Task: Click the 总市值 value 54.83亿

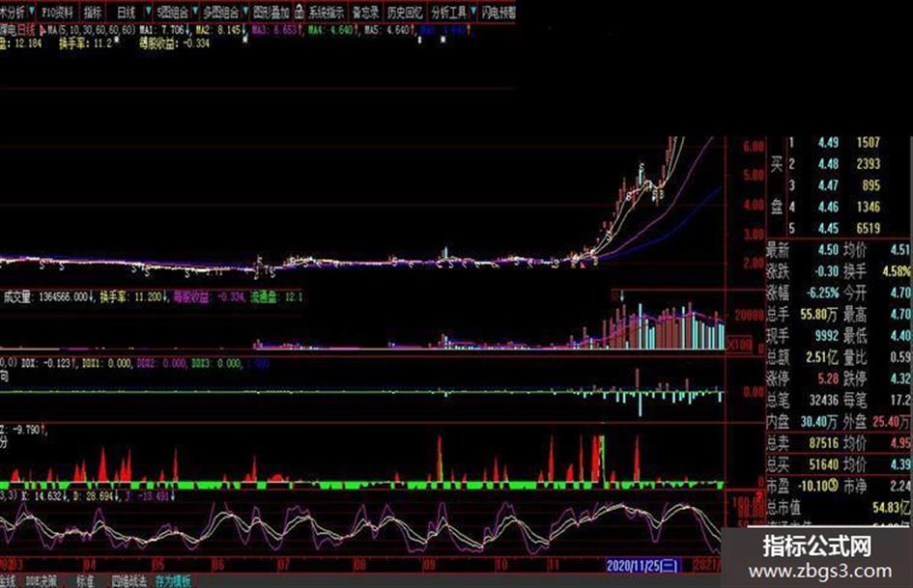Action: (x=890, y=507)
